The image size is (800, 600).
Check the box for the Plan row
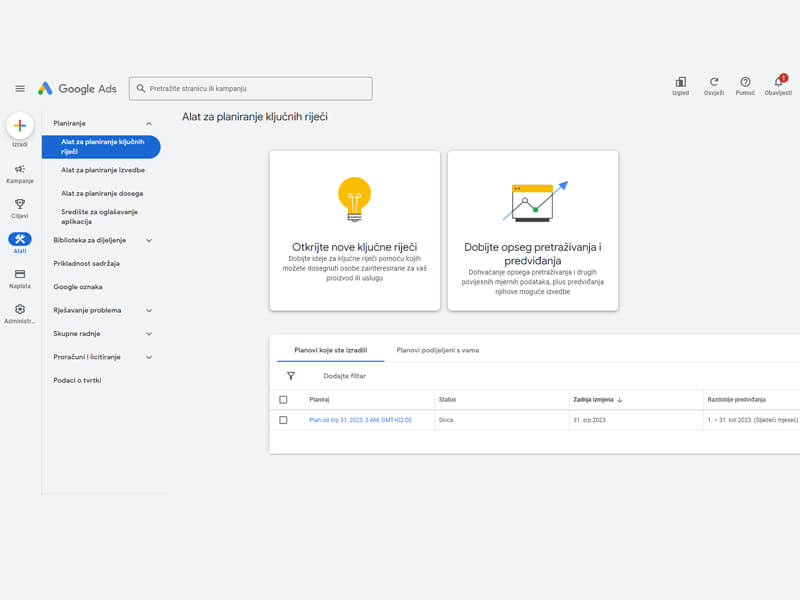coord(284,420)
